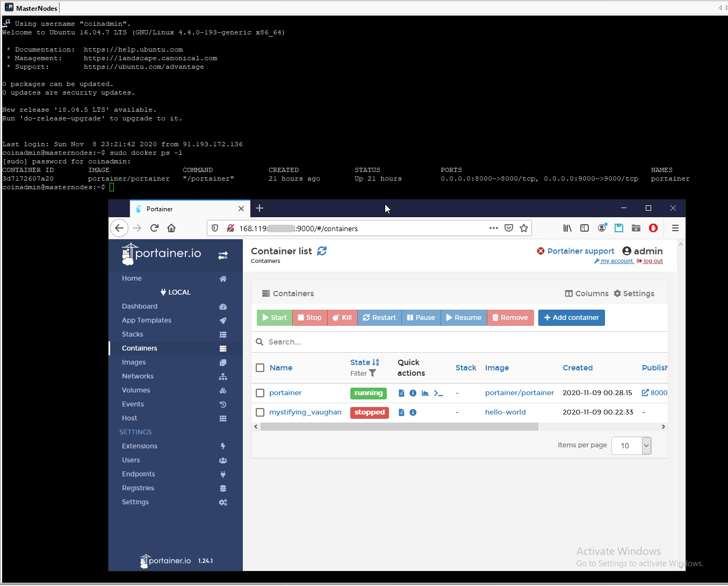Open logs for mystifying_vaughan container
The image size is (728, 586).
tap(401, 412)
